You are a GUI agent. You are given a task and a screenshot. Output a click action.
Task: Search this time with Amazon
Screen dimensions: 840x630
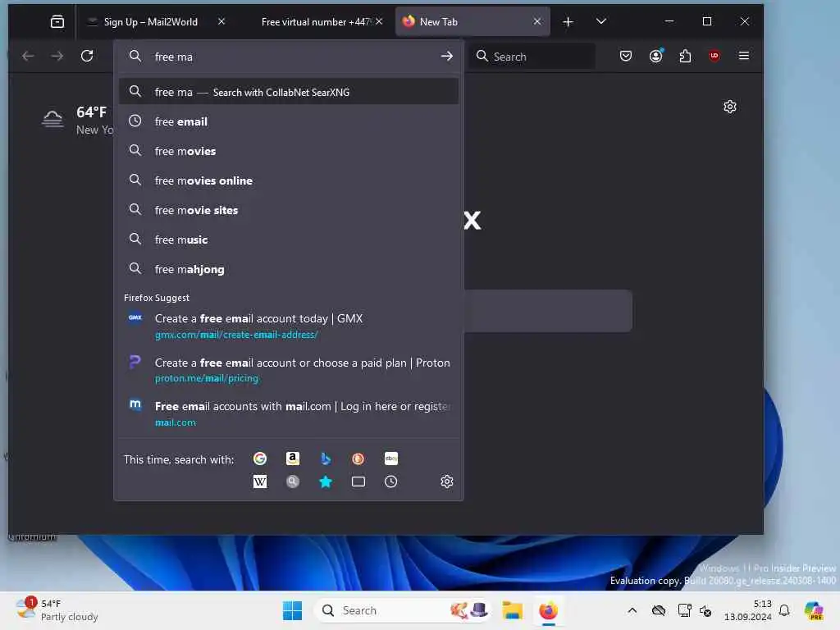293,459
